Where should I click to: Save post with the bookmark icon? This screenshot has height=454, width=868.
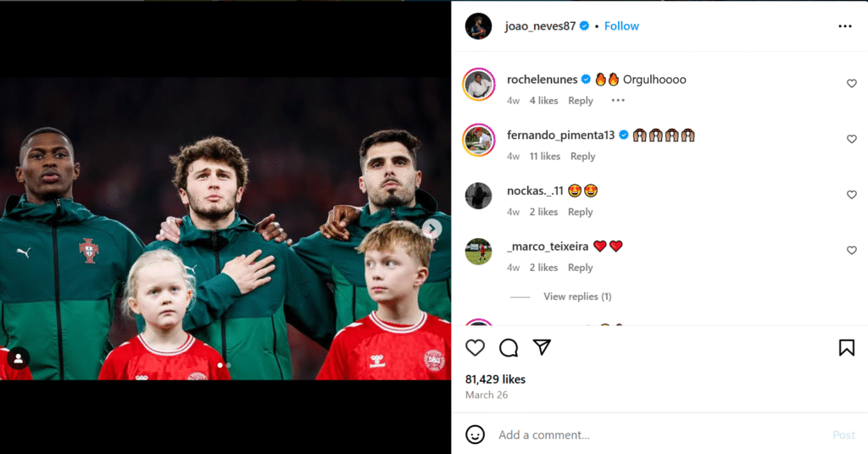846,348
